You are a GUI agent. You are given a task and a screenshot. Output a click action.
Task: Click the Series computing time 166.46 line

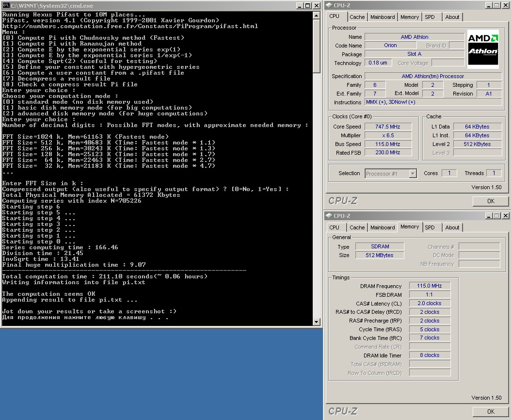pyautogui.click(x=60, y=247)
